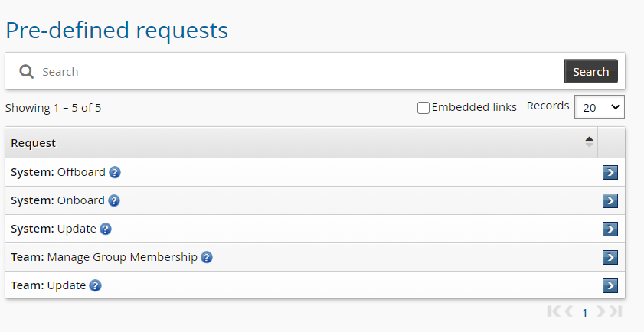Viewport: 644px width, 332px height.
Task: Open System: Update request via arrow icon
Action: 610,229
